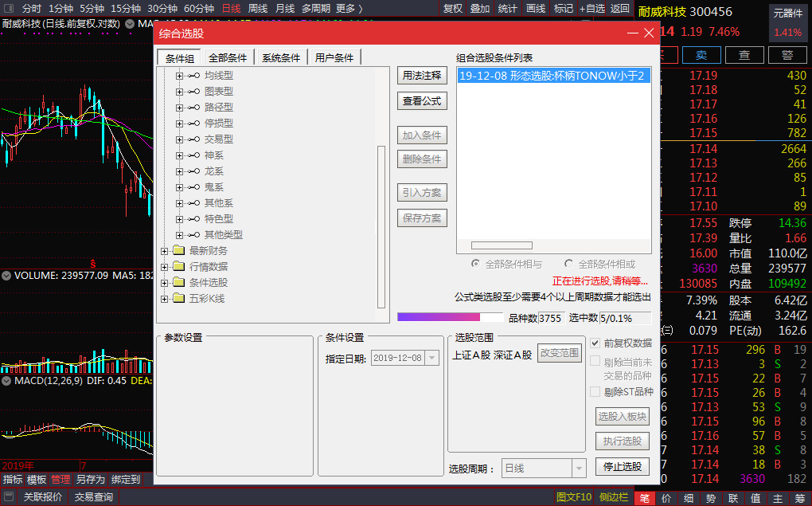Screen dimensions: 812x506
Task: Open the 用户条件 tab
Action: (334, 57)
